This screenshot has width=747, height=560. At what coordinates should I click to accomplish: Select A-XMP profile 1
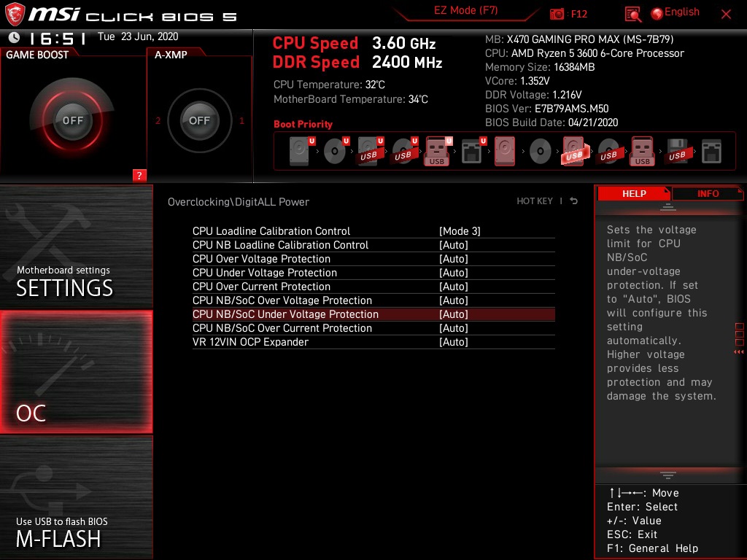241,120
